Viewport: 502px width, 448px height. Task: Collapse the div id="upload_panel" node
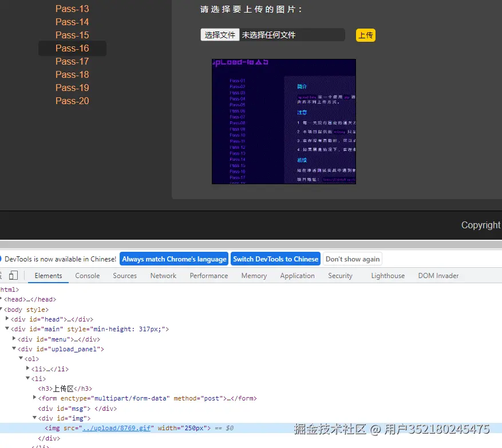14,348
